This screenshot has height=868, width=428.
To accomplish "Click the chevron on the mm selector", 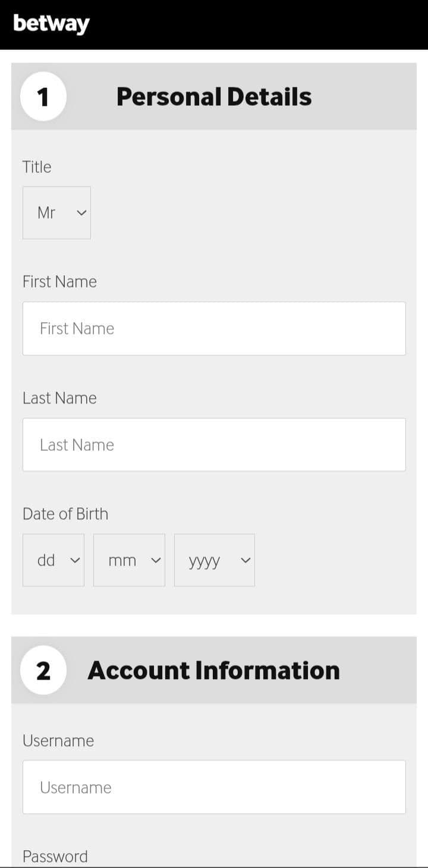I will click(156, 560).
